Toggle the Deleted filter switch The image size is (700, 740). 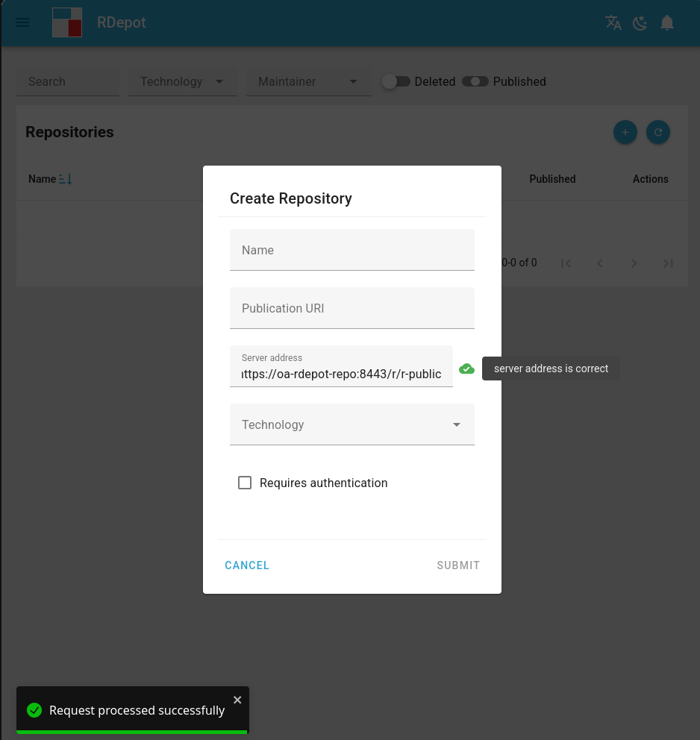click(396, 81)
